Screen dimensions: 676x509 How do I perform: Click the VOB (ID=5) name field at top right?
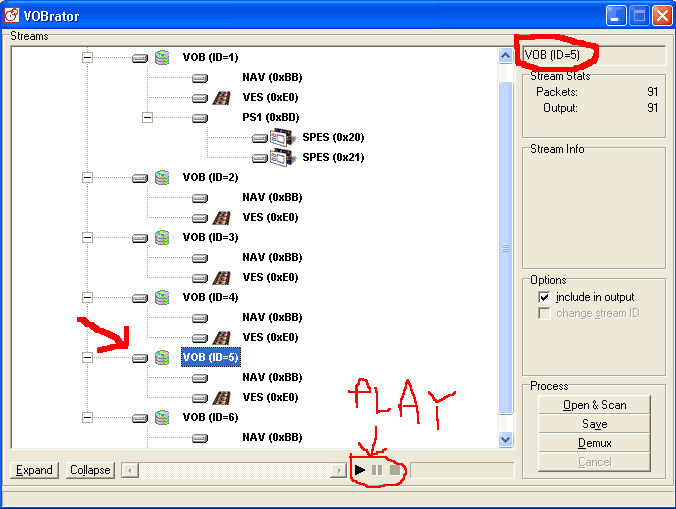pos(594,55)
